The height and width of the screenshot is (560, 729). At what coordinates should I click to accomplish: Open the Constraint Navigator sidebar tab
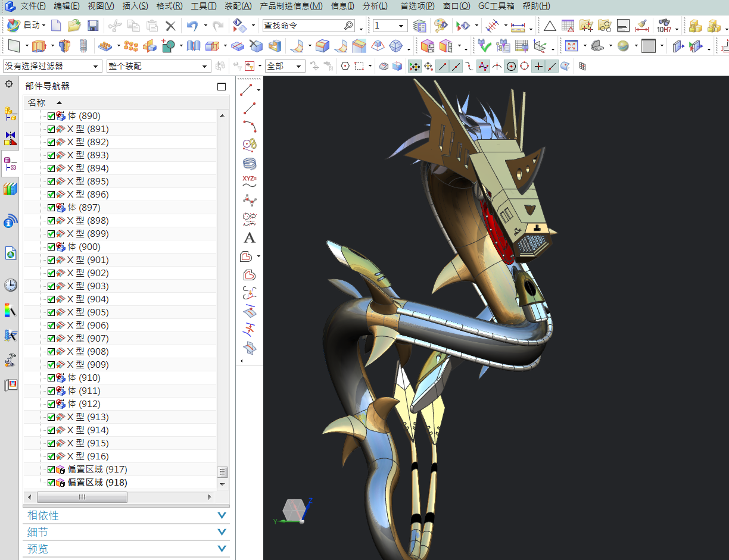pos(10,139)
